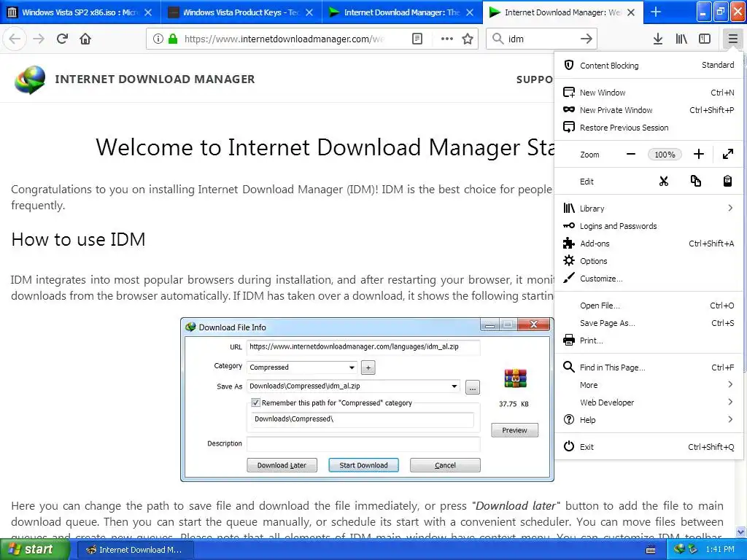Viewport: 747px width, 560px height.
Task: Click the browser Back arrow
Action: coord(15,39)
